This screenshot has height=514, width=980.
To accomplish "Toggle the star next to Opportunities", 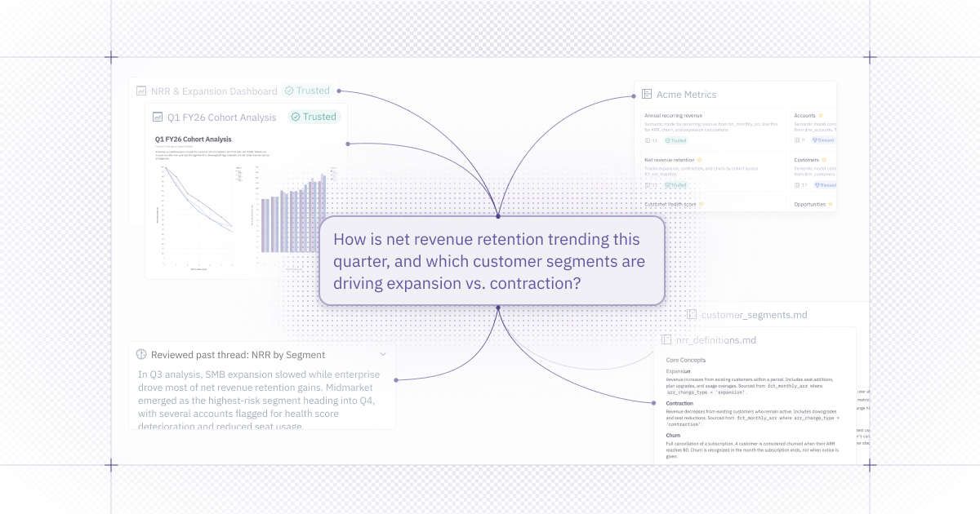I will (831, 204).
